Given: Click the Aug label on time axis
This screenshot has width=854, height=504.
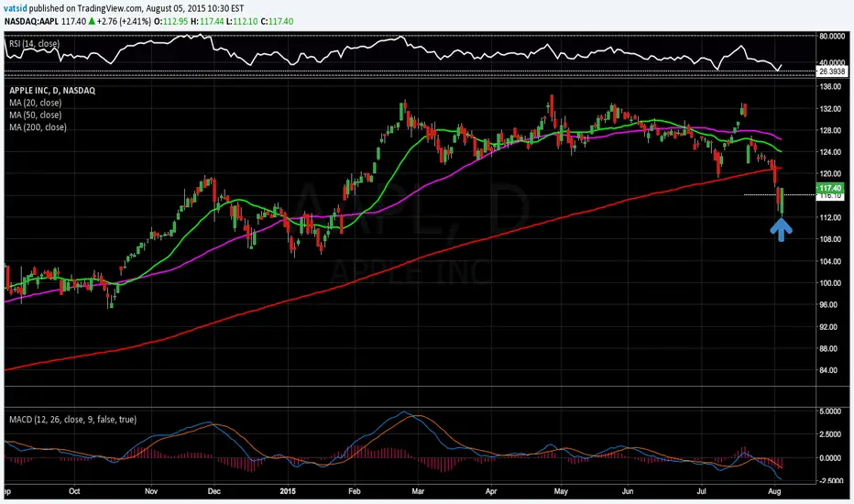Looking at the screenshot, I should click(x=774, y=491).
